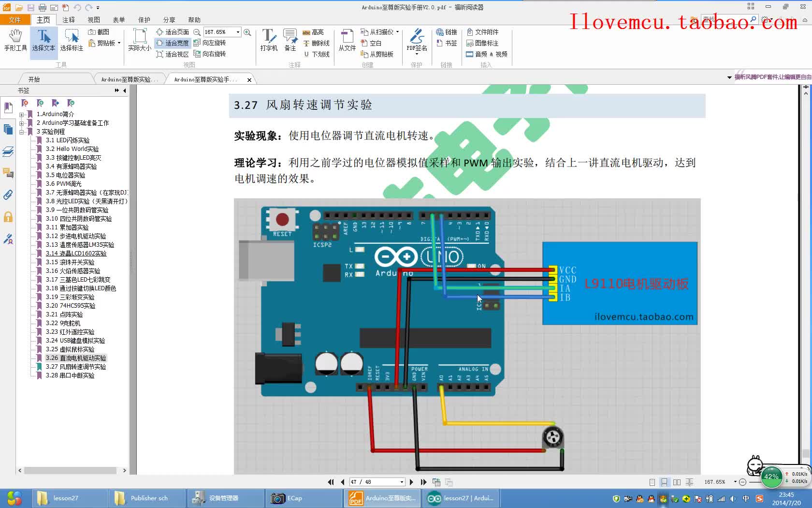Click the status bar zoom out minus button

[x=742, y=482]
